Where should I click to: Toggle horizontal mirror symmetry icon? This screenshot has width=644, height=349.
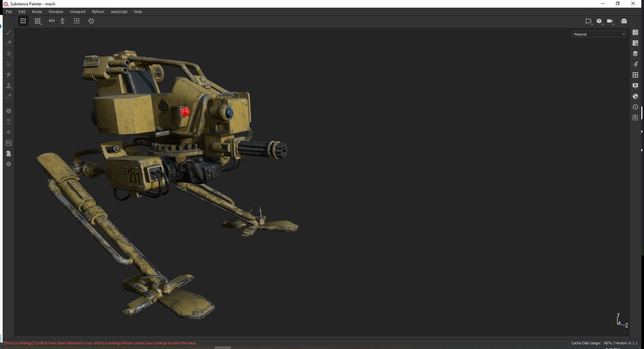(x=52, y=21)
